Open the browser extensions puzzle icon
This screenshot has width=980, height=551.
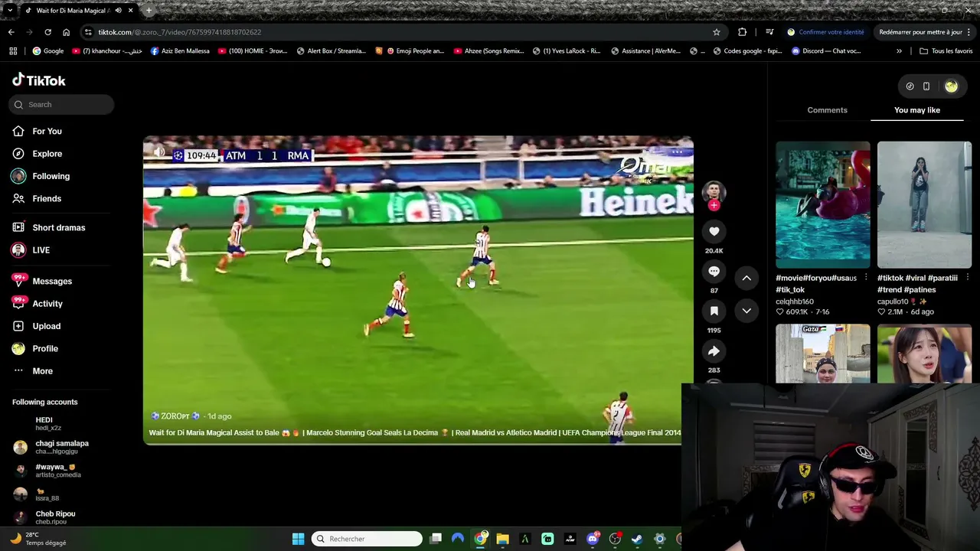[x=742, y=32]
